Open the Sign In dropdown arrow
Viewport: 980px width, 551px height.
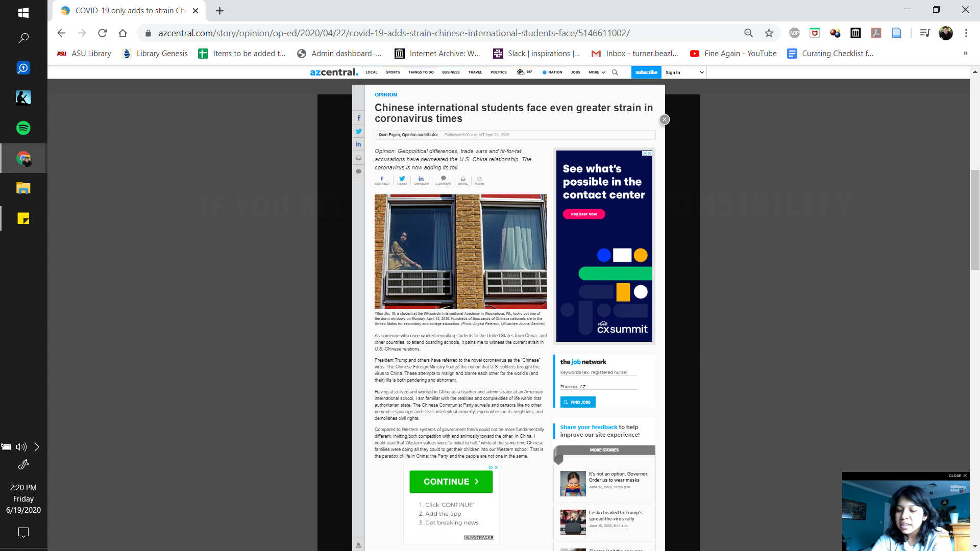(x=702, y=72)
